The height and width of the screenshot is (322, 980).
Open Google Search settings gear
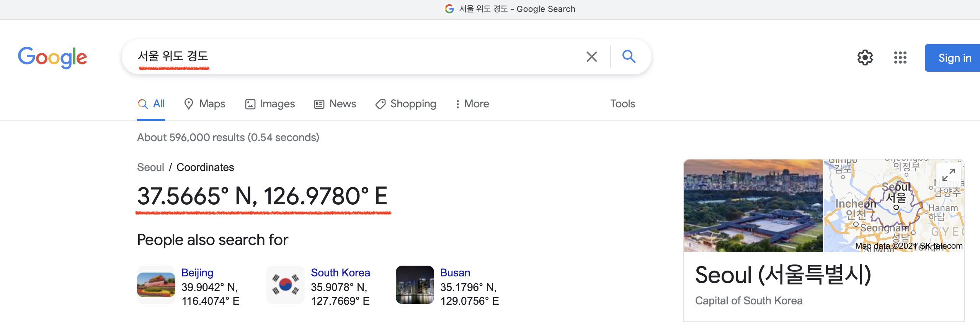point(865,58)
